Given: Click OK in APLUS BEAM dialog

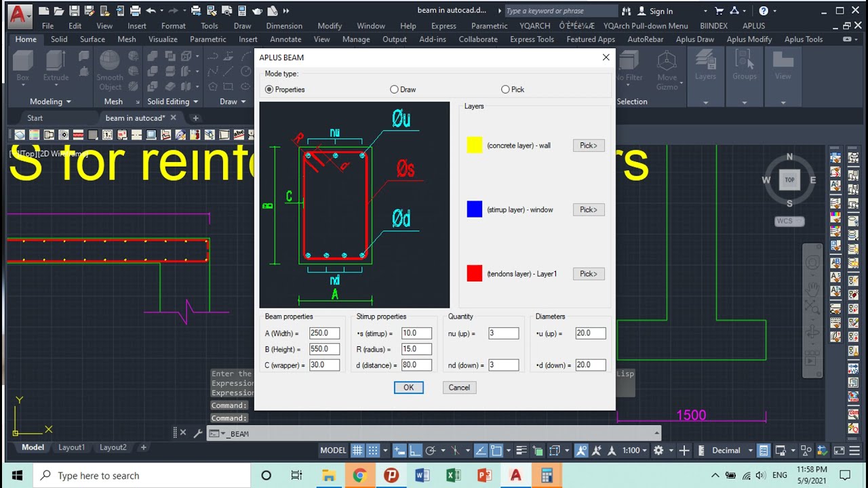Looking at the screenshot, I should [408, 388].
